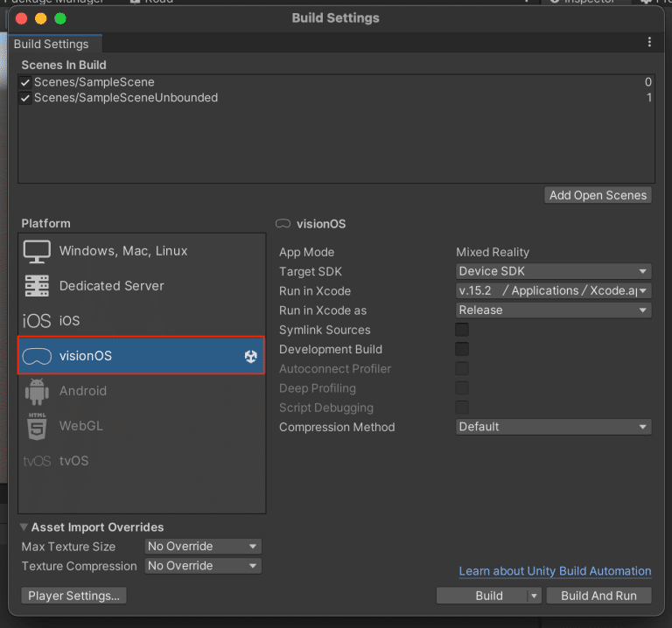Click the App Mode label

coord(306,252)
